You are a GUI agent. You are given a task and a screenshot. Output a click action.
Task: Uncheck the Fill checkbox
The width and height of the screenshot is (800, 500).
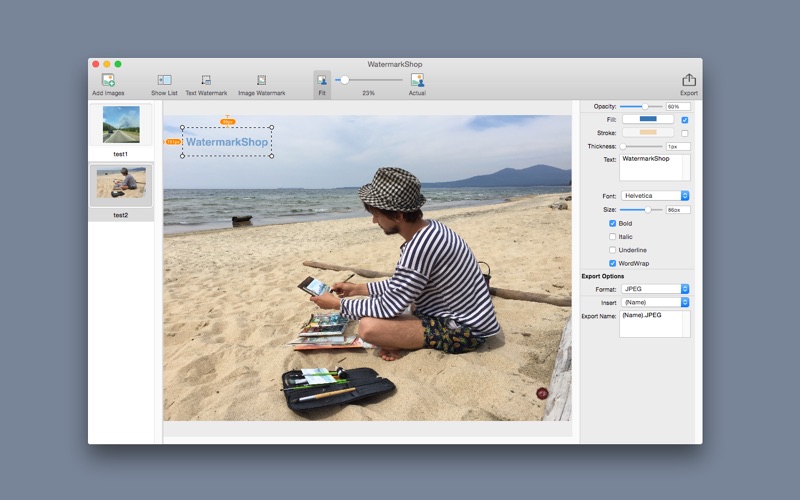click(685, 120)
